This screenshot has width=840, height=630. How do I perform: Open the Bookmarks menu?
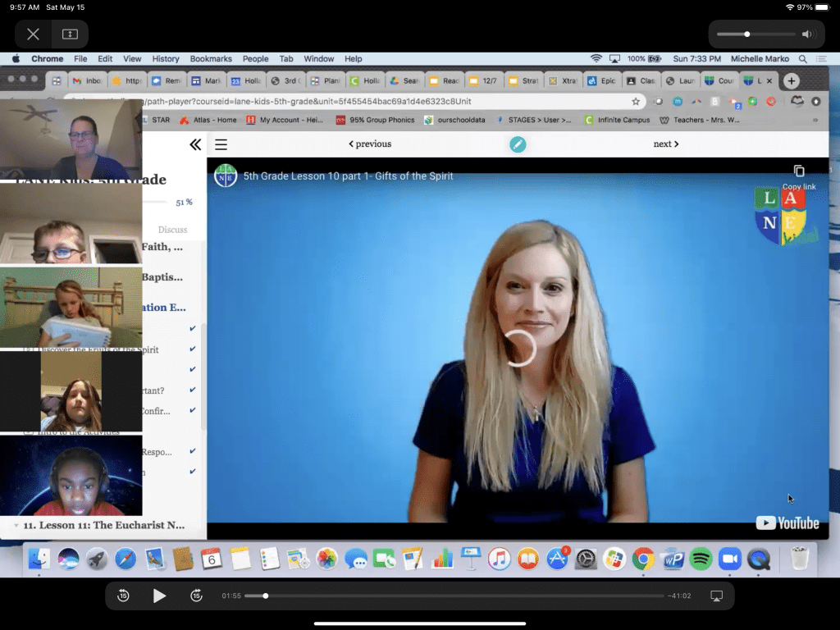point(211,59)
